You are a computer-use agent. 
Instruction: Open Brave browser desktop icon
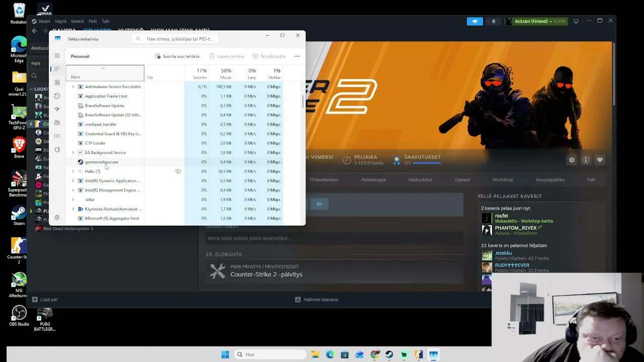(19, 148)
